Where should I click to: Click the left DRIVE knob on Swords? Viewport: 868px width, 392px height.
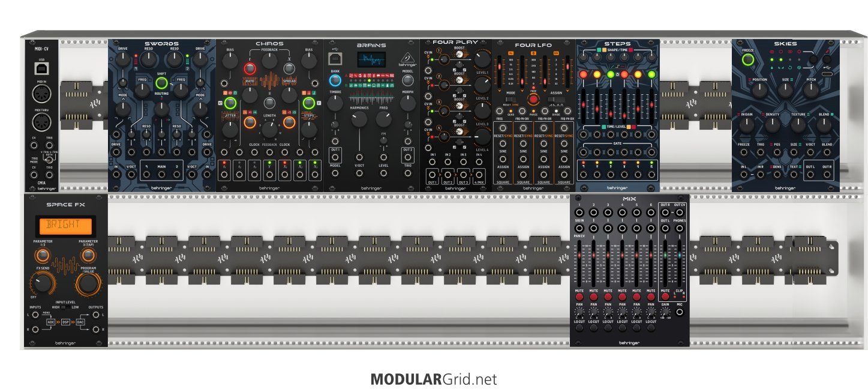pos(123,60)
